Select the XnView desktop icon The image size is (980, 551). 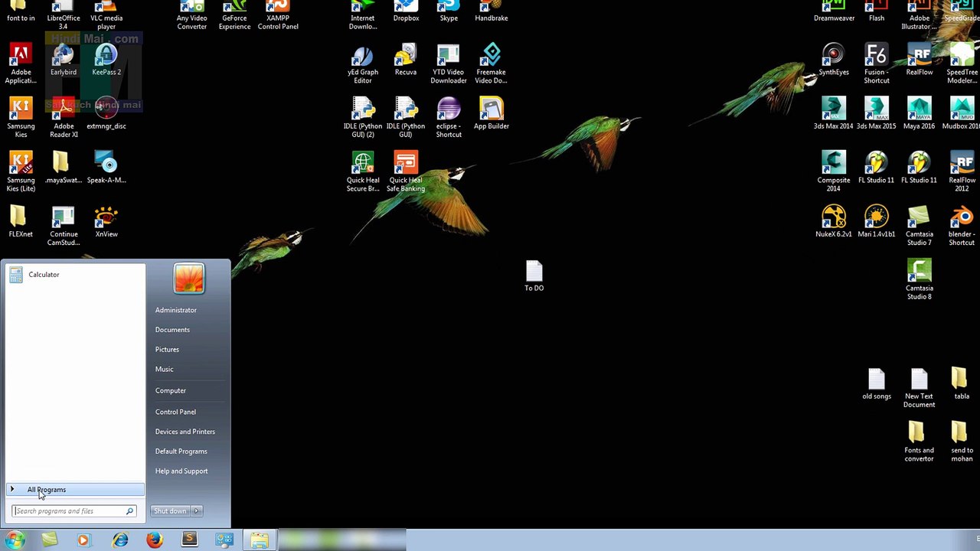[x=106, y=222]
